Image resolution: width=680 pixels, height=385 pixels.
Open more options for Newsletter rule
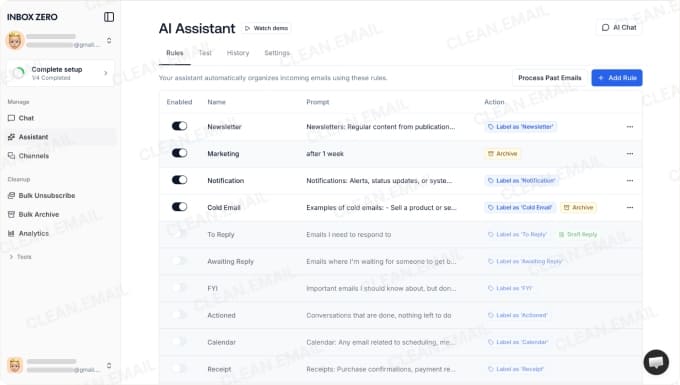[x=630, y=127]
